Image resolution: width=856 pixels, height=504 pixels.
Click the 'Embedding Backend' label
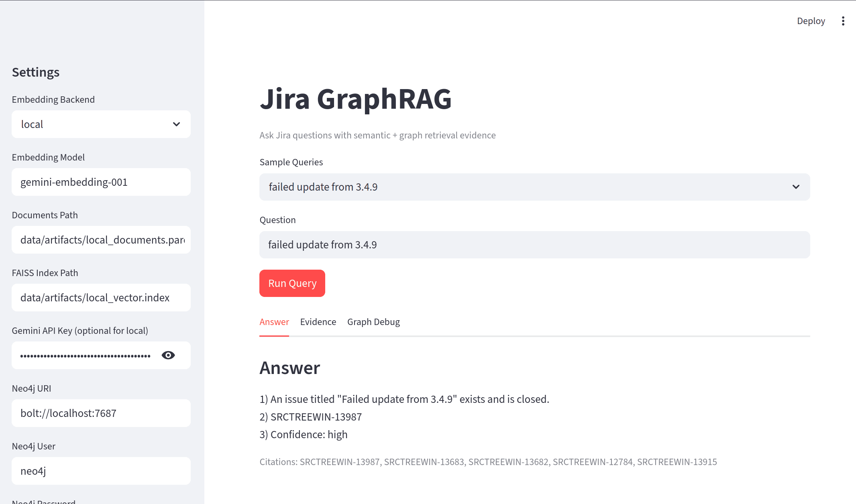(53, 100)
